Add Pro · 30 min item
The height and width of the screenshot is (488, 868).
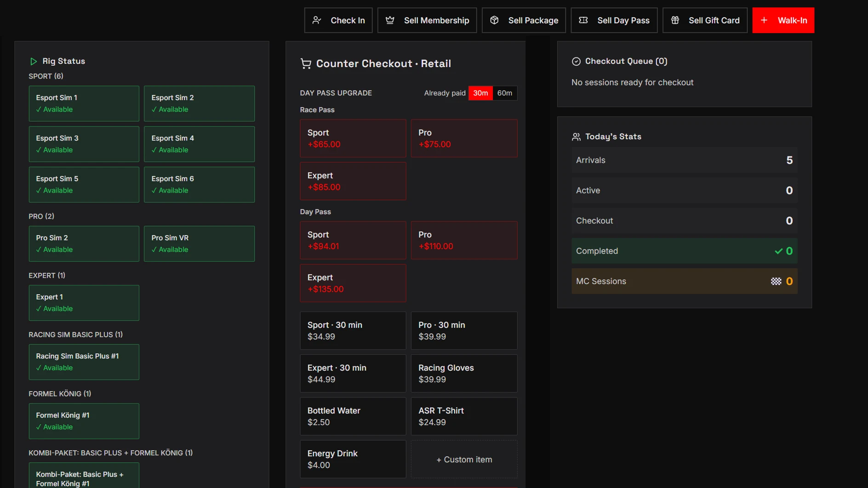click(464, 331)
